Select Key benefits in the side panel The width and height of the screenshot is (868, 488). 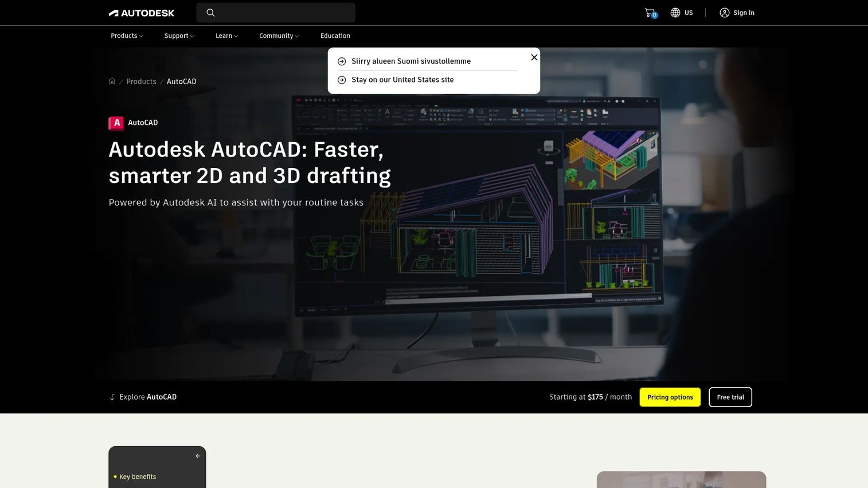pyautogui.click(x=138, y=477)
